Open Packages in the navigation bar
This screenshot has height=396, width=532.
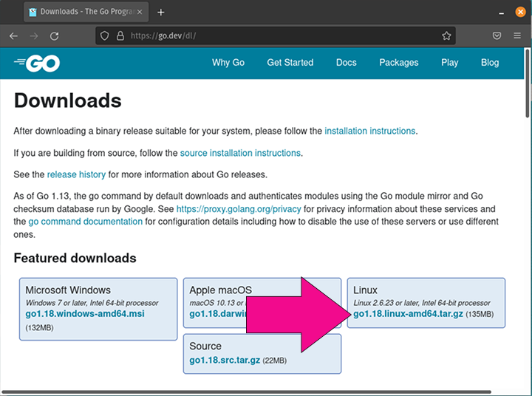[399, 63]
